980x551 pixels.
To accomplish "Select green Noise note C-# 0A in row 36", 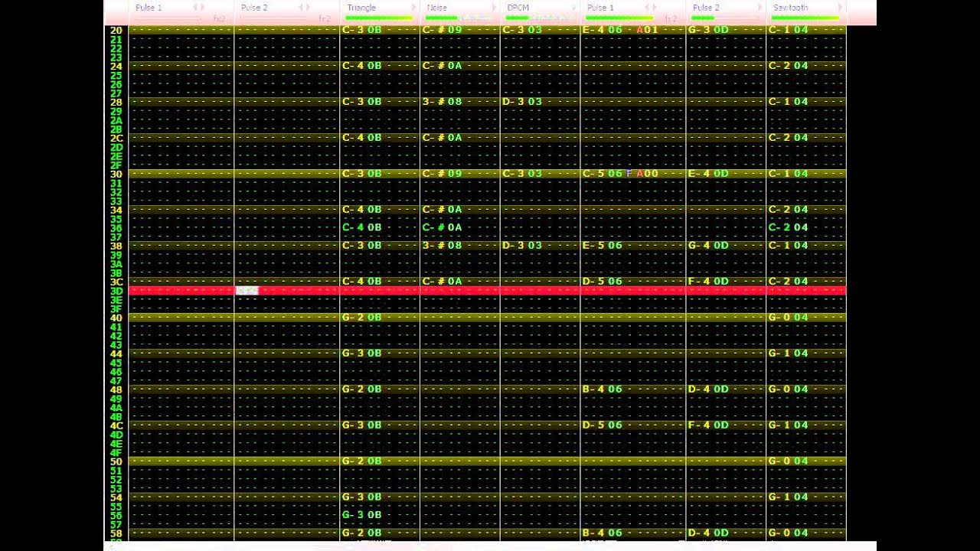I will tap(442, 227).
